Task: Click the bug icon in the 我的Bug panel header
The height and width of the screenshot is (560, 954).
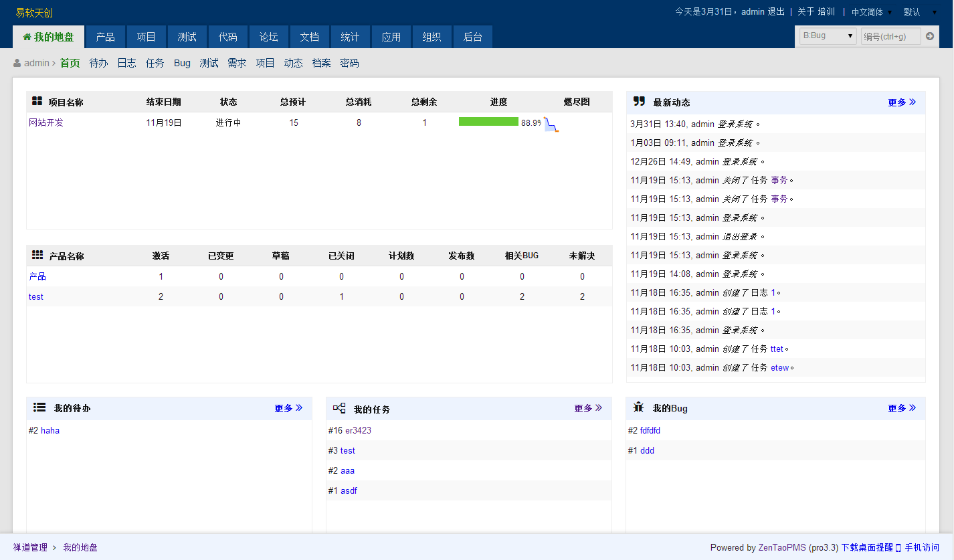Action: pyautogui.click(x=638, y=407)
